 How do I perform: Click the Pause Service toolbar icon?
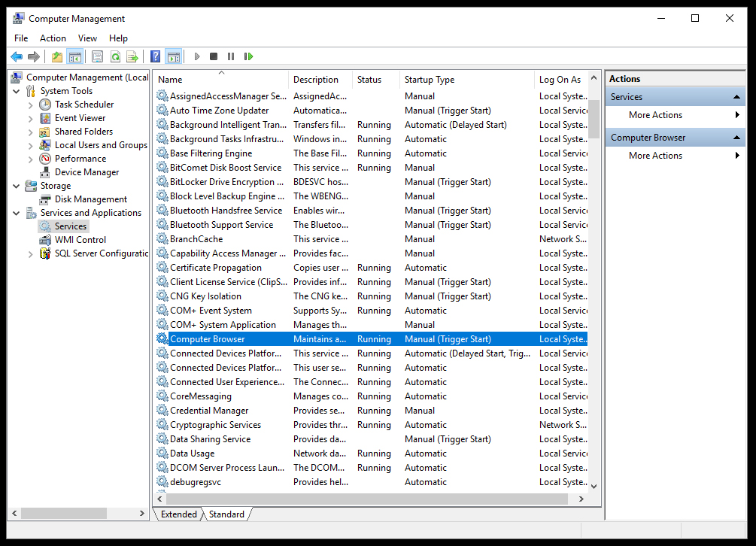tap(231, 57)
